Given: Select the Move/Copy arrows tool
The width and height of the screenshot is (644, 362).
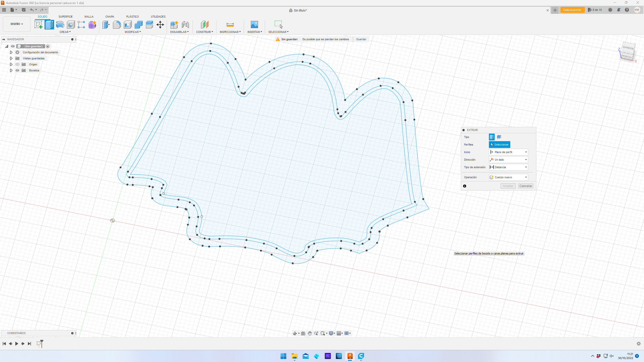Looking at the screenshot, I should (160, 25).
